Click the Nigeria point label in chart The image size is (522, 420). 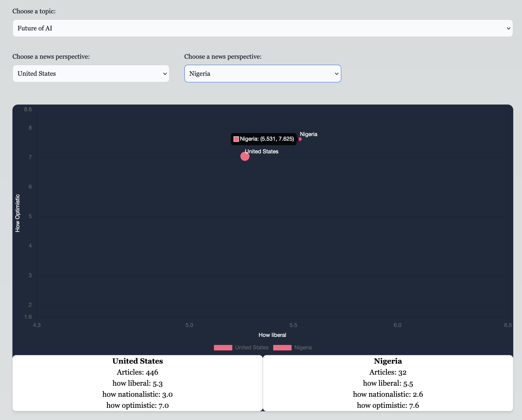tap(308, 134)
